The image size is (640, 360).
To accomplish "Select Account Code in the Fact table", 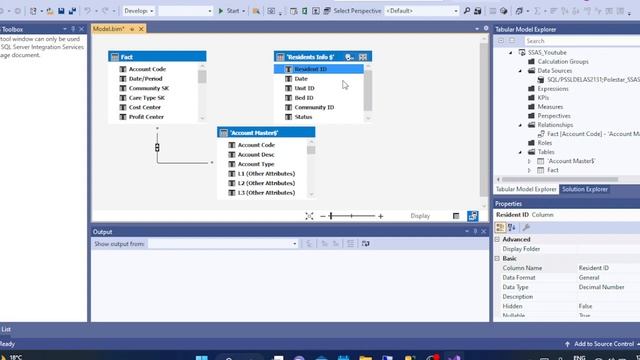I will (x=147, y=69).
